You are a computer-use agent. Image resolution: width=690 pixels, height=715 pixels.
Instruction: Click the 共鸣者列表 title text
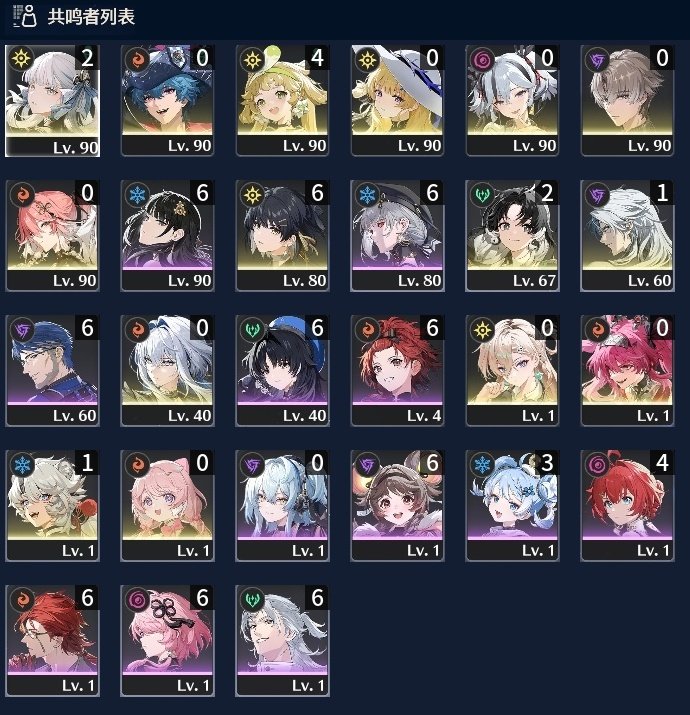click(91, 17)
